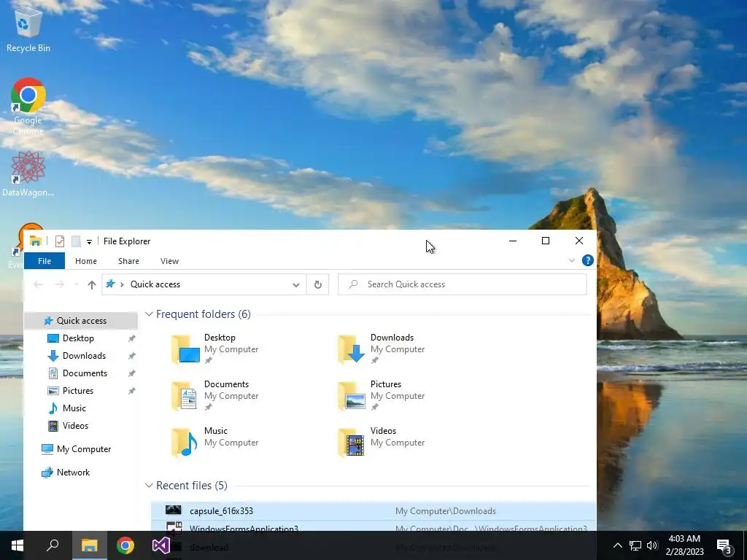Image resolution: width=747 pixels, height=560 pixels.
Task: Go up one level with Up arrow
Action: pyautogui.click(x=91, y=284)
